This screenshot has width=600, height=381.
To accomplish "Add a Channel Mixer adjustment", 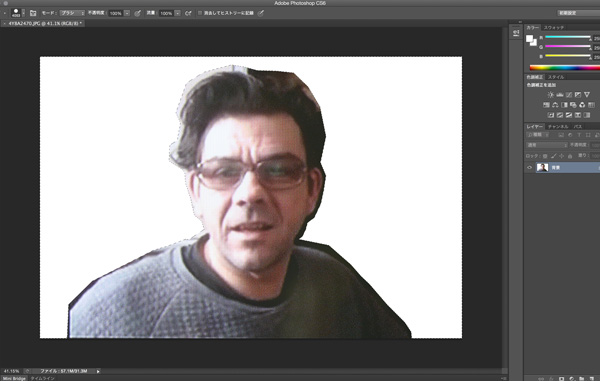I will pyautogui.click(x=582, y=105).
